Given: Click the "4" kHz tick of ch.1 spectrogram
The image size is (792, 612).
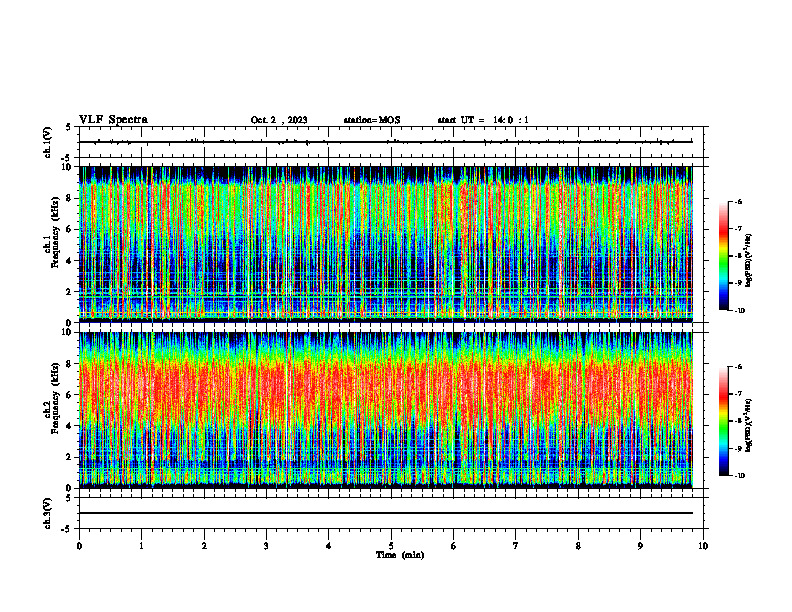Looking at the screenshot, I should pyautogui.click(x=70, y=261).
